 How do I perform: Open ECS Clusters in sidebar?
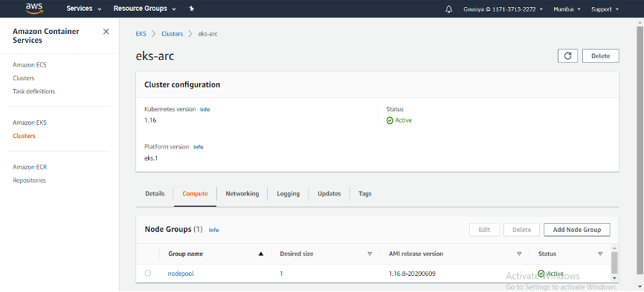tap(24, 78)
